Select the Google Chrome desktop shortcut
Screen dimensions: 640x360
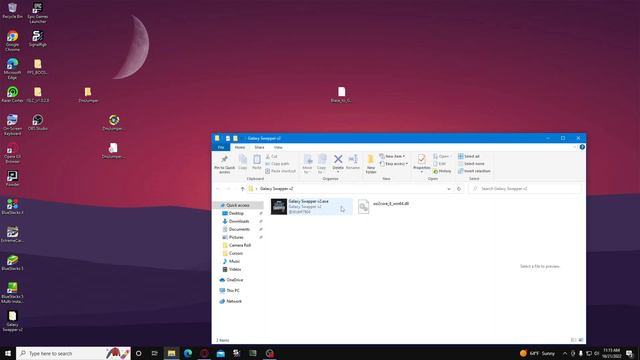click(x=12, y=40)
